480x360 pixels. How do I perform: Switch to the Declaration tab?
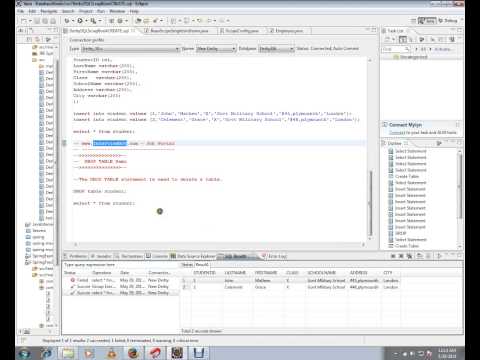coord(129,256)
